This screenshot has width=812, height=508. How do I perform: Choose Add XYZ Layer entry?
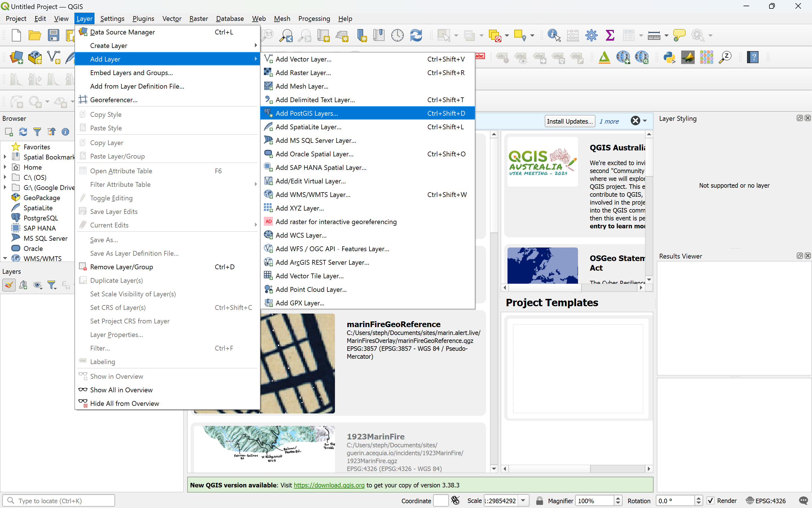[368, 208]
